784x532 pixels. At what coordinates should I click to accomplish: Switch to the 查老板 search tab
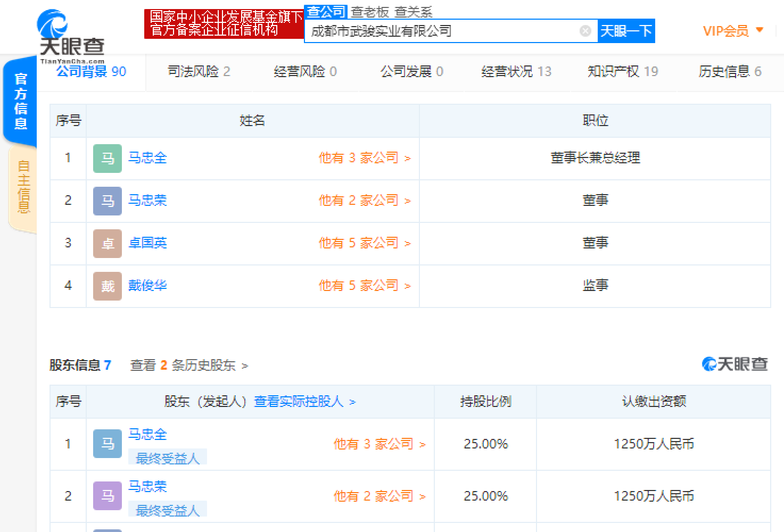370,12
